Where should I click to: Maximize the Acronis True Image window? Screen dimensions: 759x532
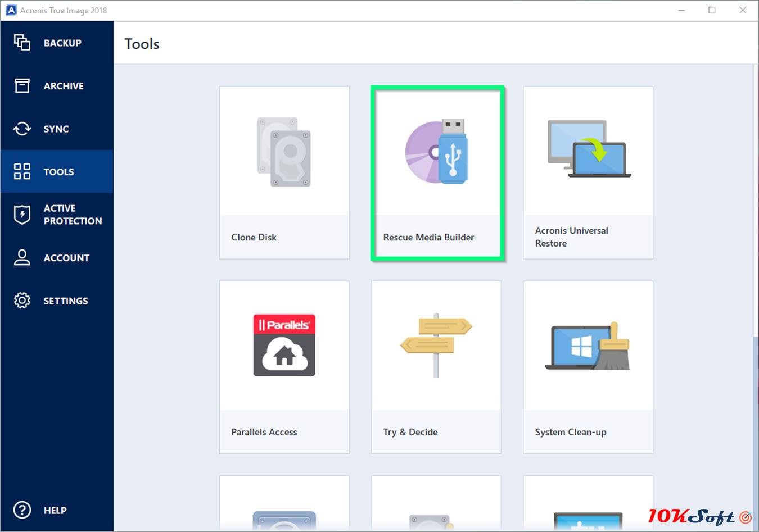tap(712, 10)
